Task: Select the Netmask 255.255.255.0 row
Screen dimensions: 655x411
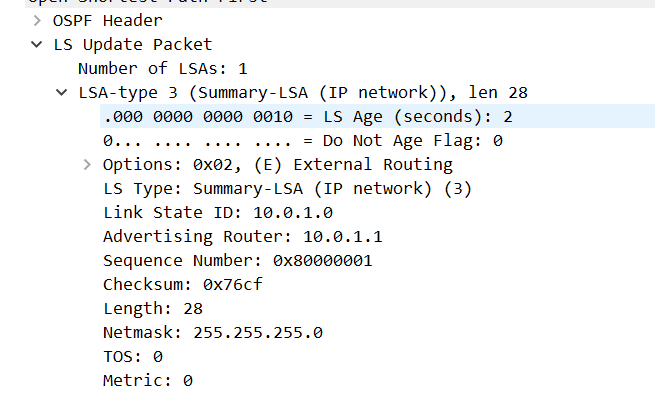Action: (x=213, y=332)
